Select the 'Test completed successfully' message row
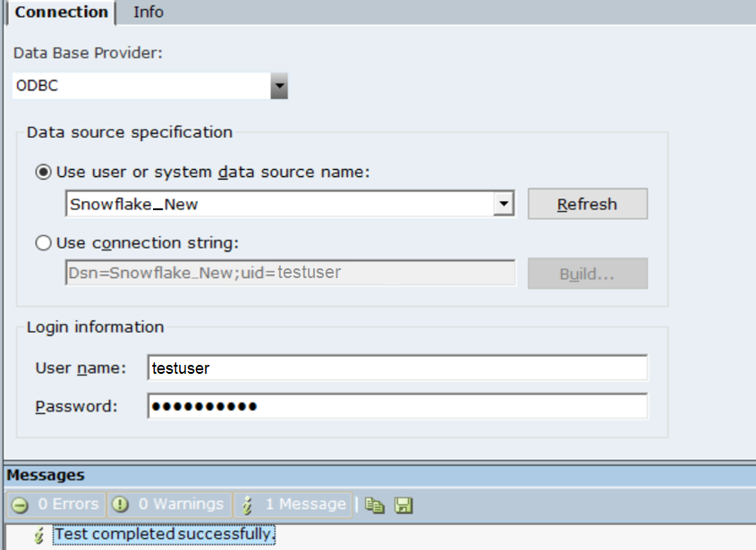 [164, 534]
